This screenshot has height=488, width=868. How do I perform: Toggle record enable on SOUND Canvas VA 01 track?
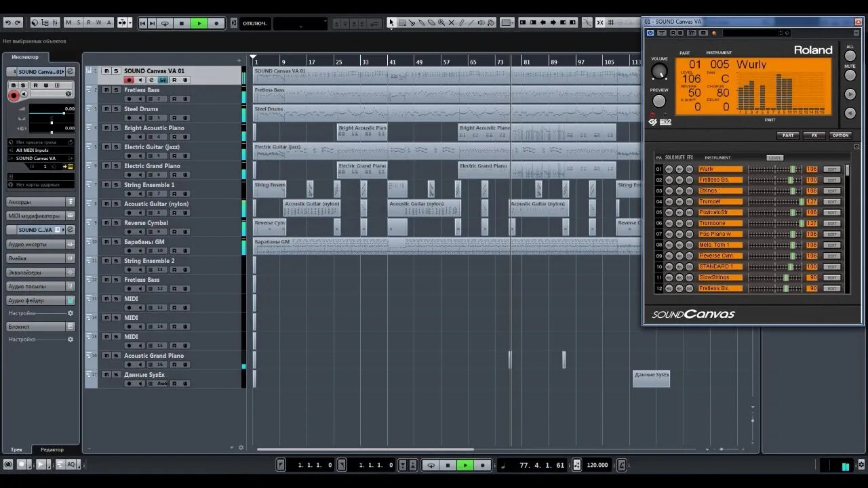[x=129, y=80]
